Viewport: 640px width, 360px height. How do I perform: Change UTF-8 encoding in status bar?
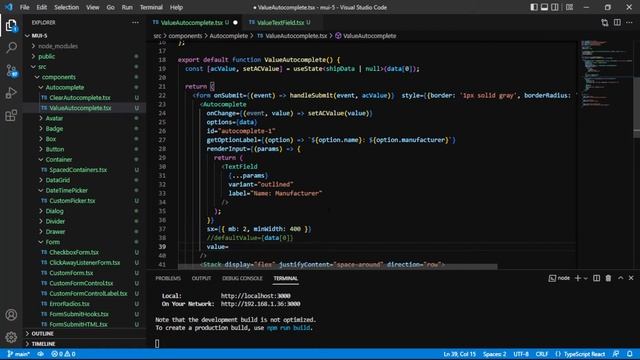(x=521, y=354)
